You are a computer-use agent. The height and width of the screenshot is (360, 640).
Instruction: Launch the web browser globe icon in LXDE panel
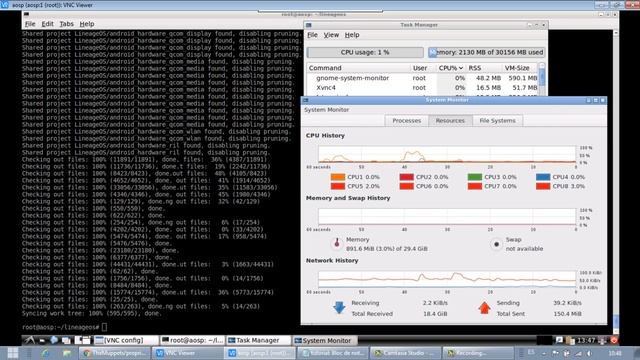click(54, 340)
